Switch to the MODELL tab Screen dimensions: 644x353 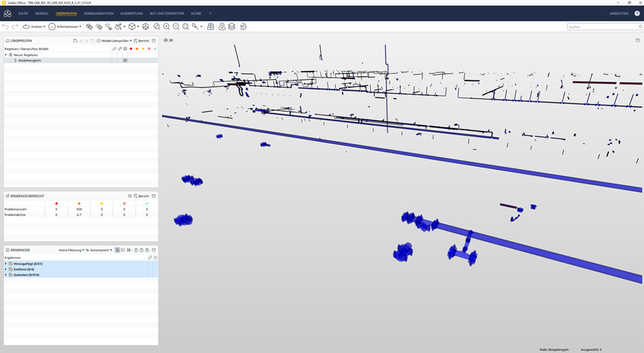pyautogui.click(x=42, y=14)
